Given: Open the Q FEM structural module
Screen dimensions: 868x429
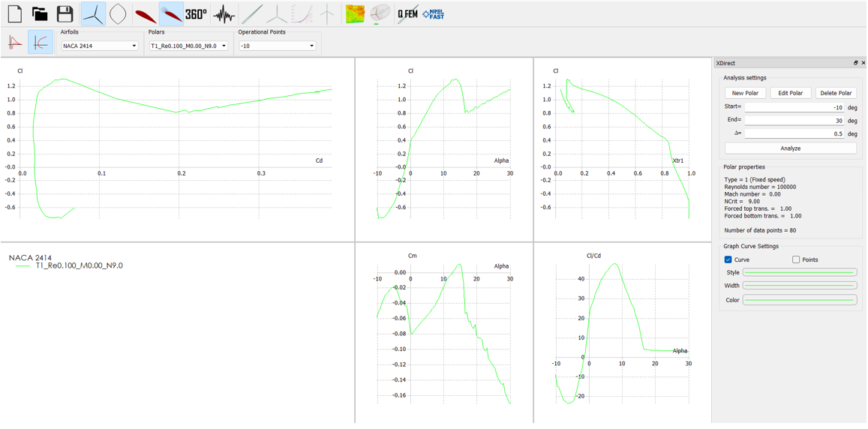Looking at the screenshot, I should 407,13.
